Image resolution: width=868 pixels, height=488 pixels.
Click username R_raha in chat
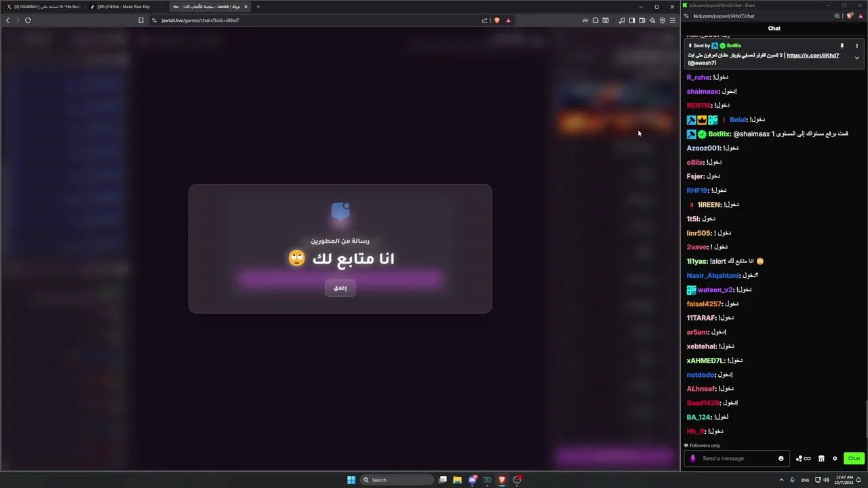(x=698, y=77)
